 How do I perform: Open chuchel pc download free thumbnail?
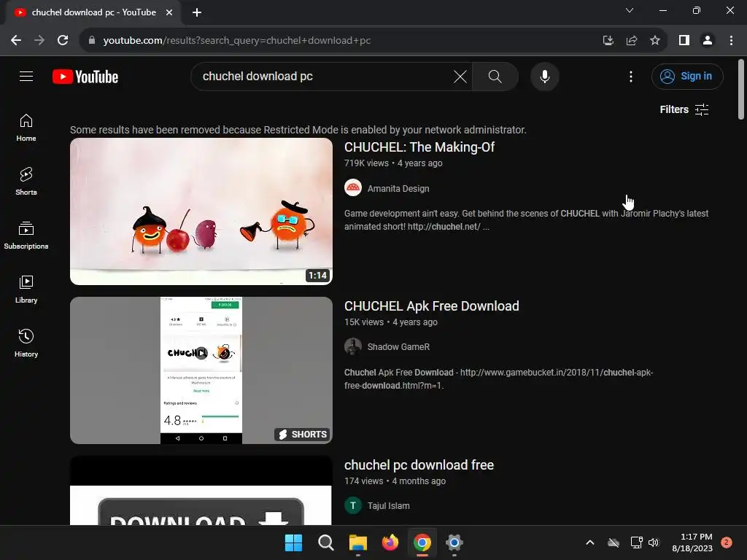click(x=201, y=491)
